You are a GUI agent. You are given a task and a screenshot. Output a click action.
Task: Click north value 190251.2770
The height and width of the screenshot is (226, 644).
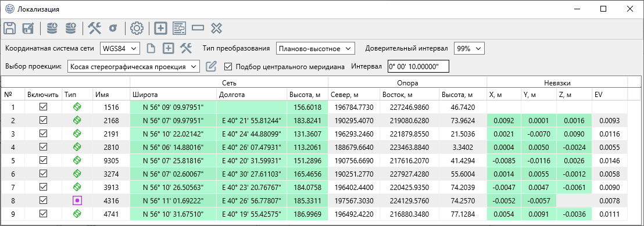point(353,174)
